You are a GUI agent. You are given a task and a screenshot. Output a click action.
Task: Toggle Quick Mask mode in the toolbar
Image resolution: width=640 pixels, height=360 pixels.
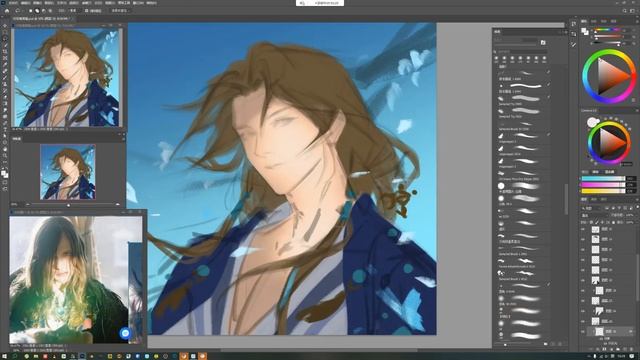[x=5, y=182]
